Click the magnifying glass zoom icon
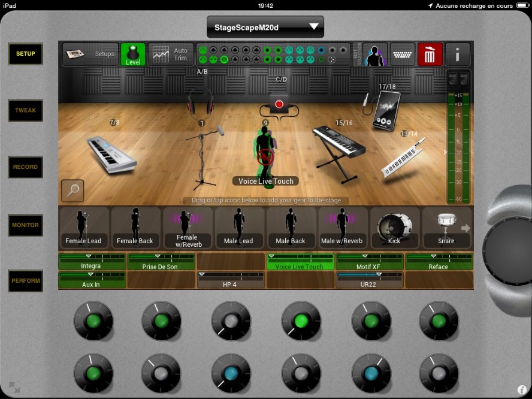 click(72, 191)
